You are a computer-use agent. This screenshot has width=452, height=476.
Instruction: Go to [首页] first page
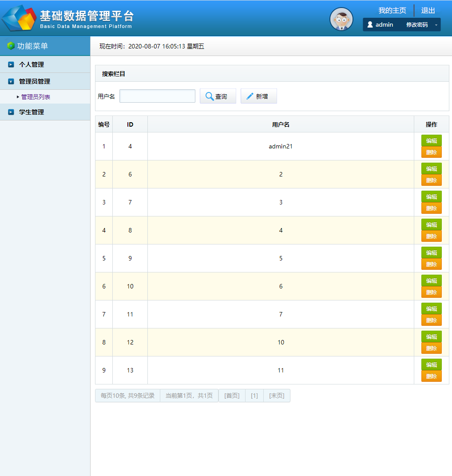pyautogui.click(x=232, y=396)
